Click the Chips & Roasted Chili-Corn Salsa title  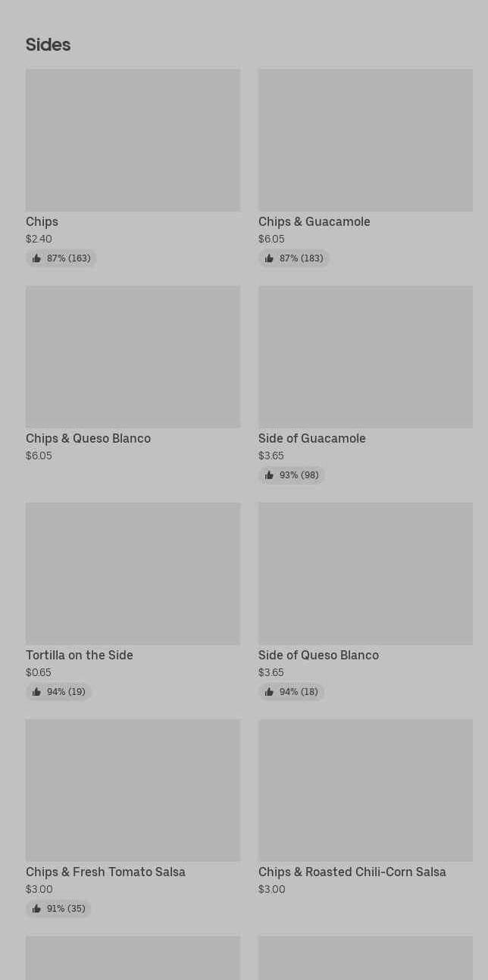pyautogui.click(x=352, y=872)
